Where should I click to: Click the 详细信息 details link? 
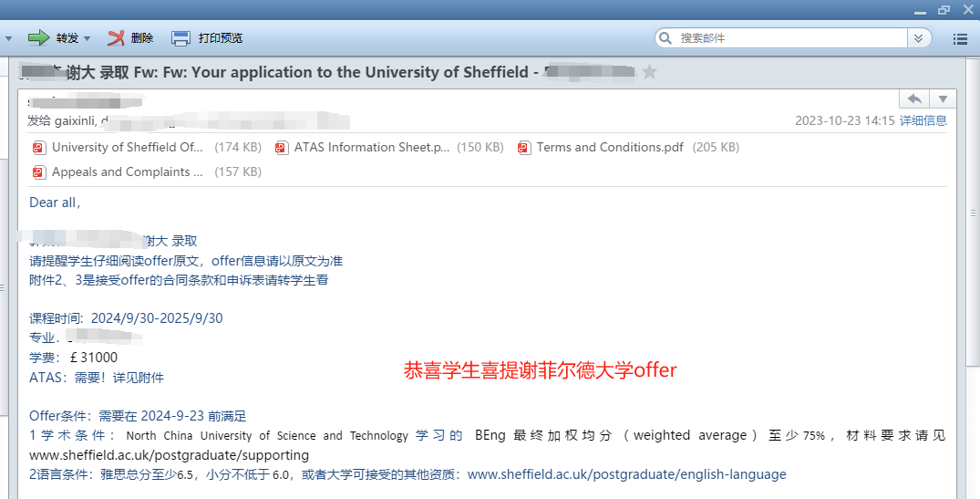[923, 120]
